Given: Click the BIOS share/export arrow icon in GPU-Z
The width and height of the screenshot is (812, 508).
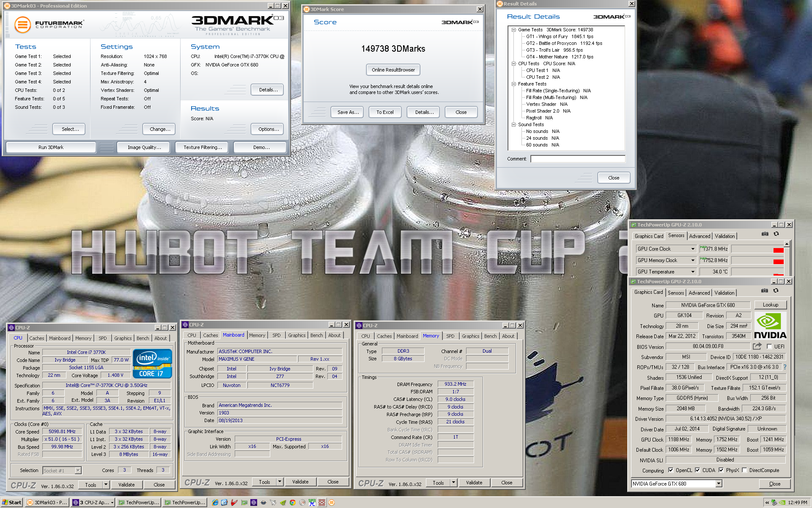Looking at the screenshot, I should point(757,346).
